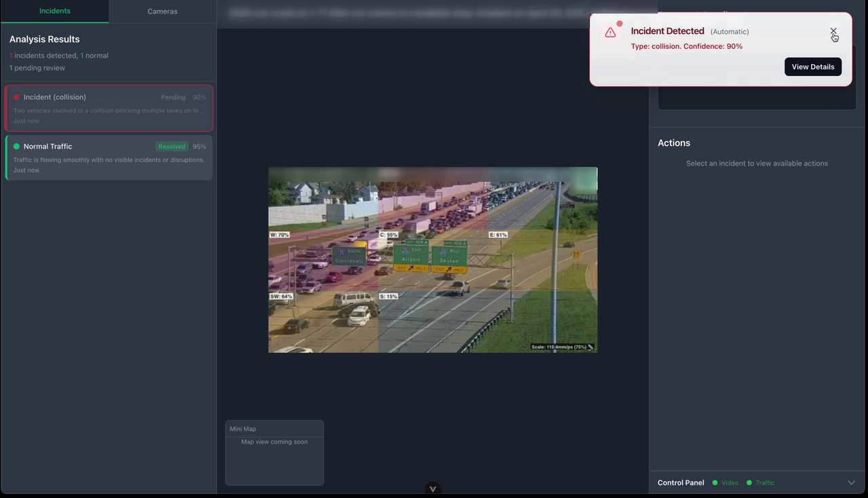Click the E: 61% zone label

coord(498,235)
